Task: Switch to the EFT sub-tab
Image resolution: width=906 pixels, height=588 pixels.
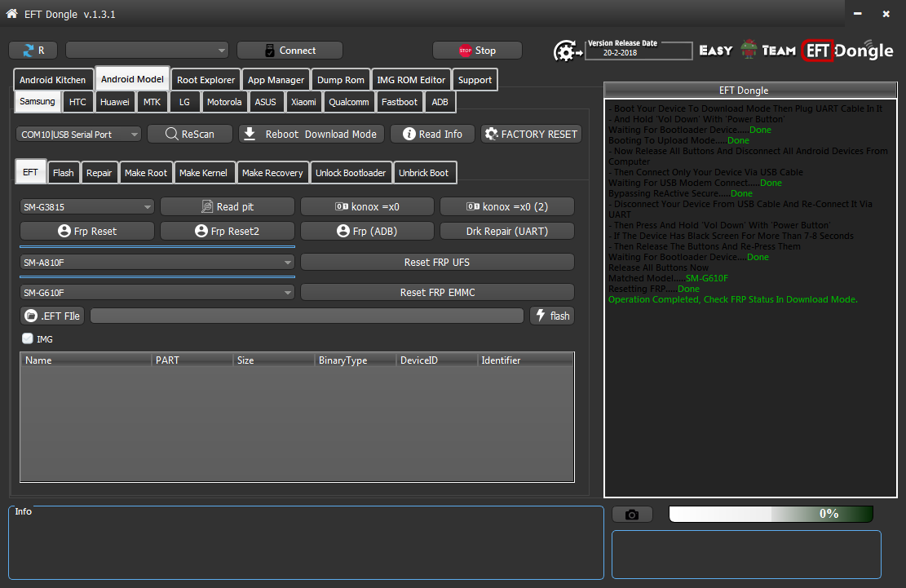Action: pos(31,172)
